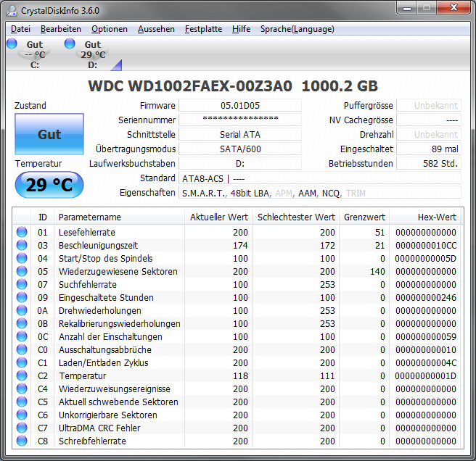Click status orb for C2 Temperatur row
The width and height of the screenshot is (476, 461).
[x=22, y=375]
